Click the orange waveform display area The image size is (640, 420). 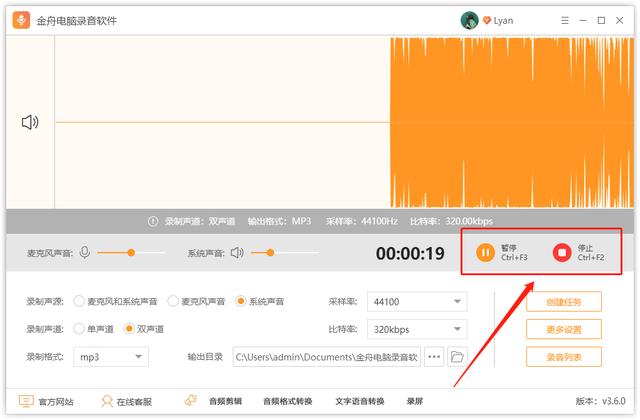point(512,122)
